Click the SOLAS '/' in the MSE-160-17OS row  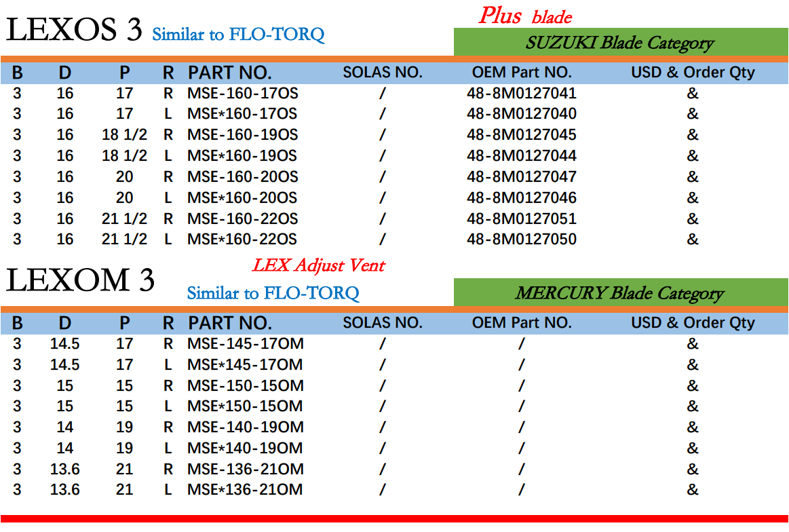[383, 93]
